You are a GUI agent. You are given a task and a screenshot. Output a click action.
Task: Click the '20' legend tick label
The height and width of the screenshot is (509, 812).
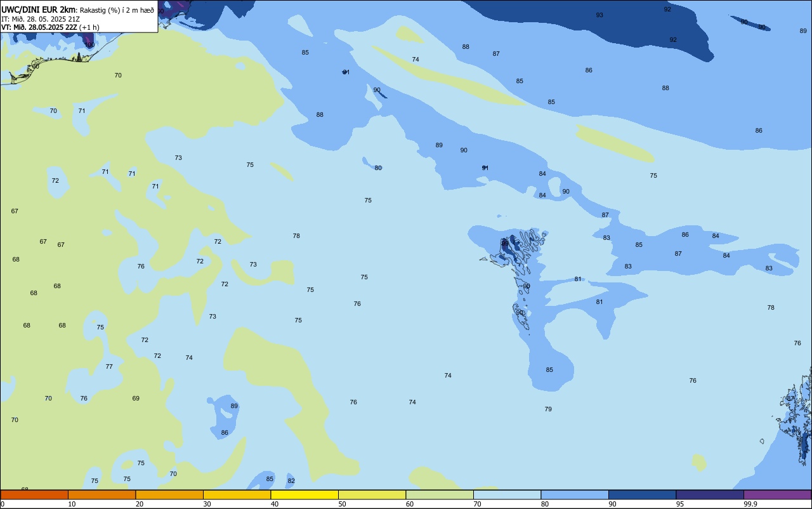140,504
